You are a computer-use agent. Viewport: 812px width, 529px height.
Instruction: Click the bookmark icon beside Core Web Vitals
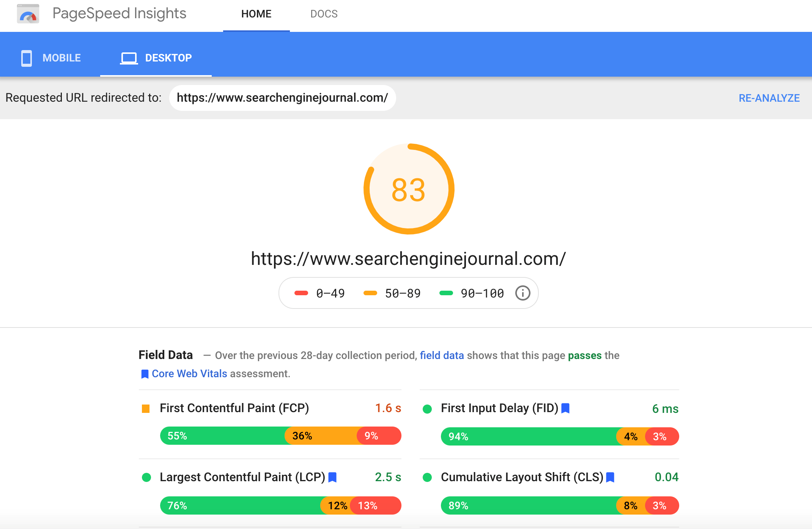click(144, 374)
